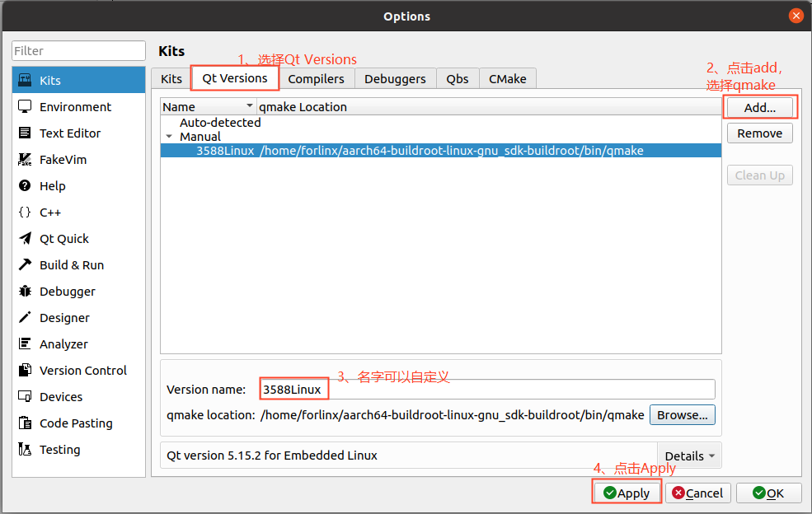Open the C++ braces category
Viewport: 812px width, 514px height.
pos(25,213)
